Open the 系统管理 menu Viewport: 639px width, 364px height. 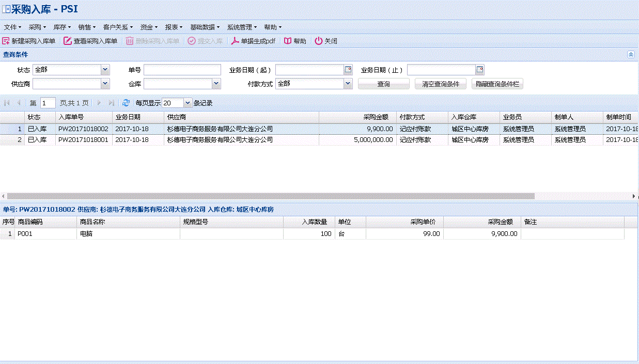coord(242,27)
